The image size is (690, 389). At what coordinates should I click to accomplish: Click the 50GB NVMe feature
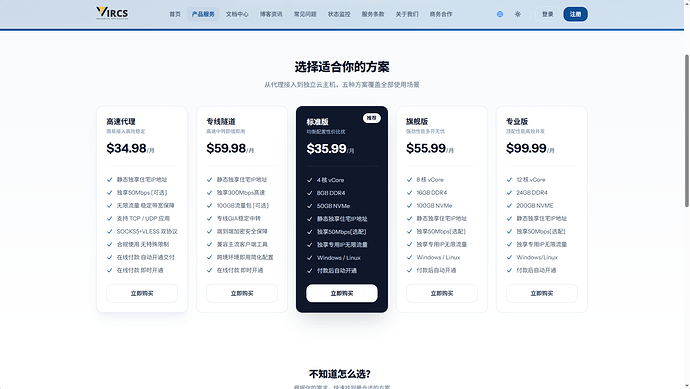[x=333, y=206]
